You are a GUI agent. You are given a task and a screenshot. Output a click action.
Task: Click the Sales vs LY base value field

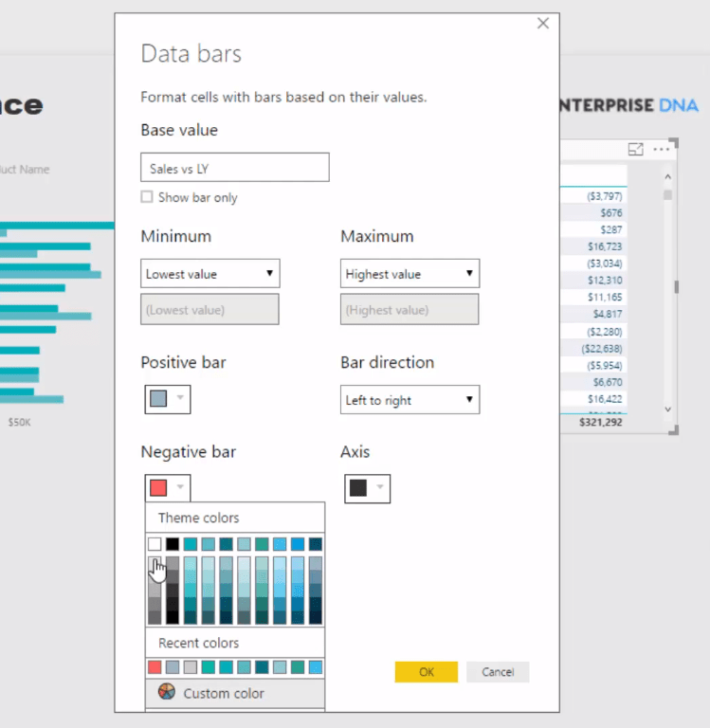[235, 167]
